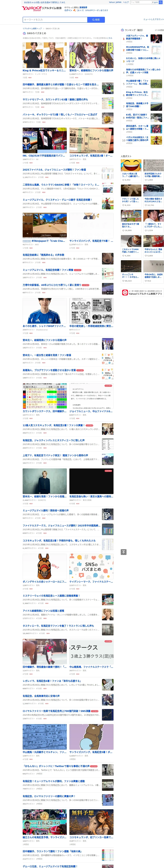
Task: Open ロイヤルファミリー効果で有馬記念売上700億円 headline
Action: pyautogui.click(x=56, y=711)
